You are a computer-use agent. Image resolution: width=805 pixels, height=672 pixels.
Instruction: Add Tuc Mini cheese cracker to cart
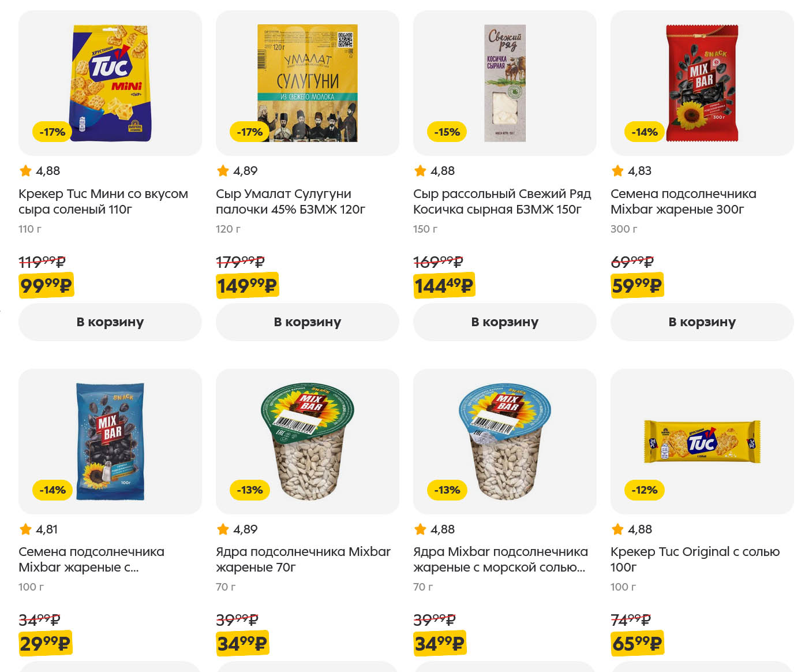click(110, 322)
